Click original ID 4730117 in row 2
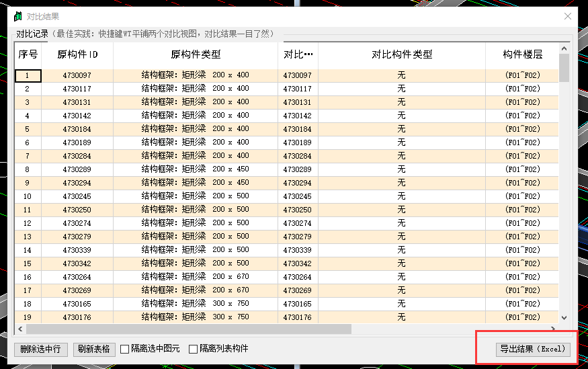 [x=77, y=89]
